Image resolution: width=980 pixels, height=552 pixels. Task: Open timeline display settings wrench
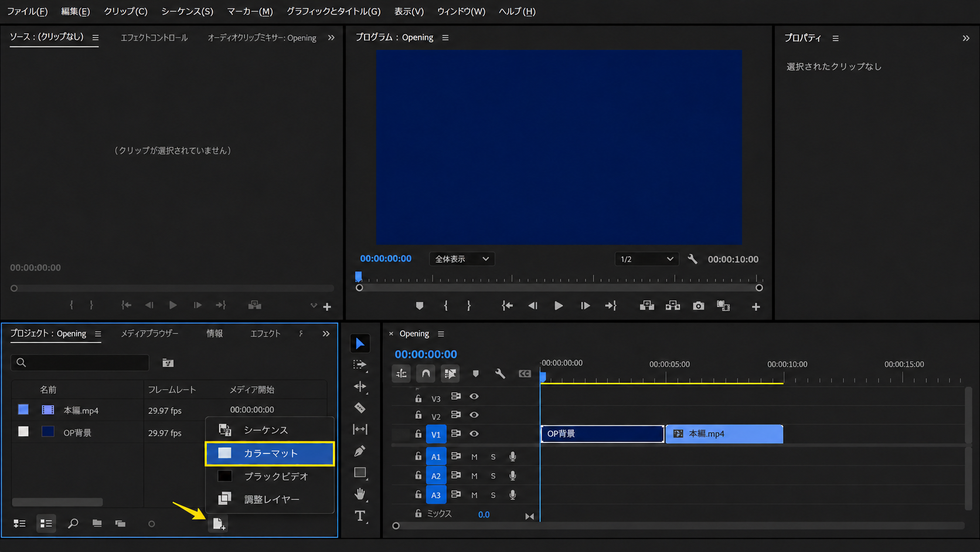(500, 374)
